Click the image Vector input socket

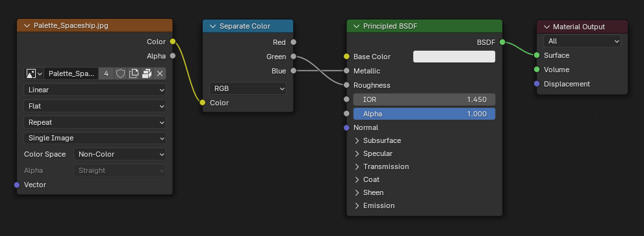17,185
